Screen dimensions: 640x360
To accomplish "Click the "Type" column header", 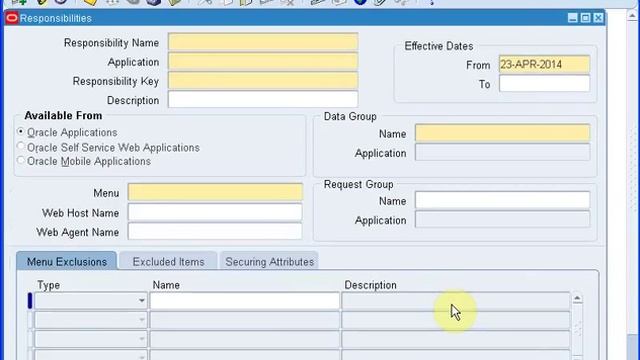I will pyautogui.click(x=49, y=285).
